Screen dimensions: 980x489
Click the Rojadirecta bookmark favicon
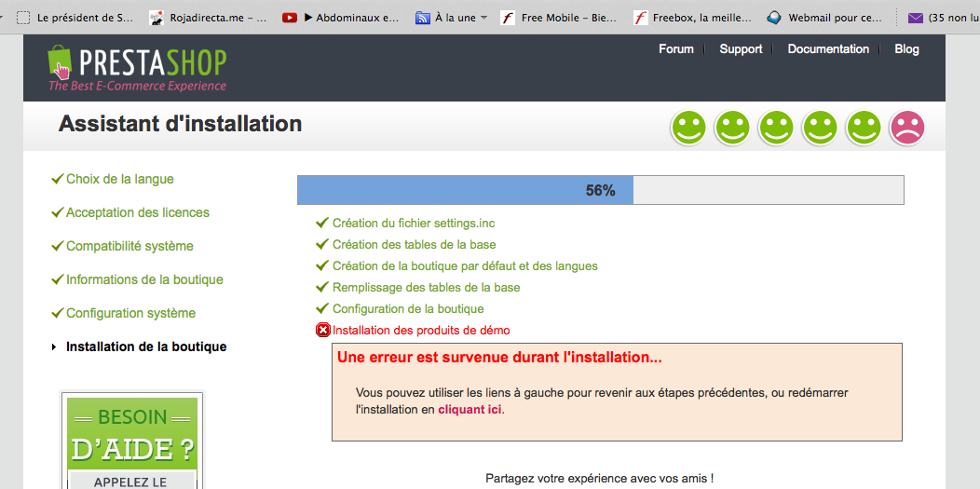click(157, 18)
